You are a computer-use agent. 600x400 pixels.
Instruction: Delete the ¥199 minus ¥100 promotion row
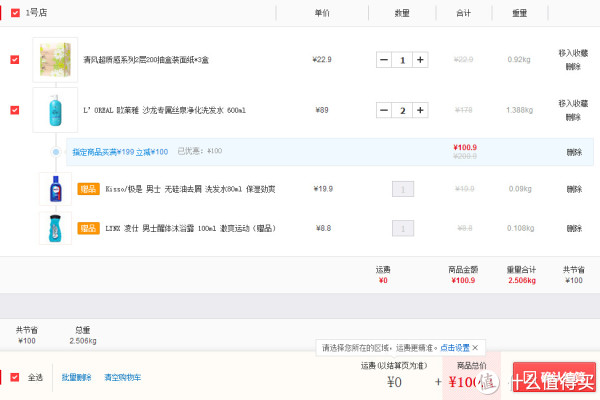coord(574,152)
